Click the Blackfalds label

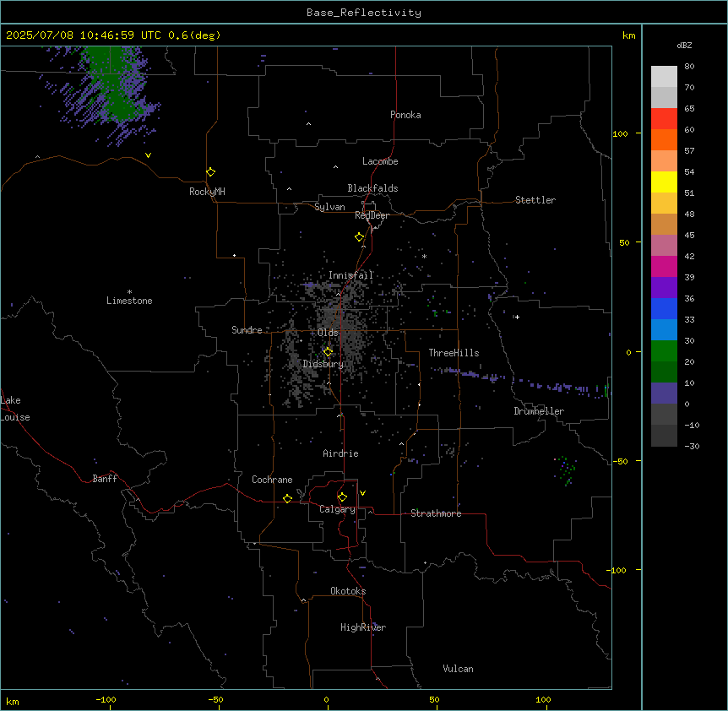372,188
